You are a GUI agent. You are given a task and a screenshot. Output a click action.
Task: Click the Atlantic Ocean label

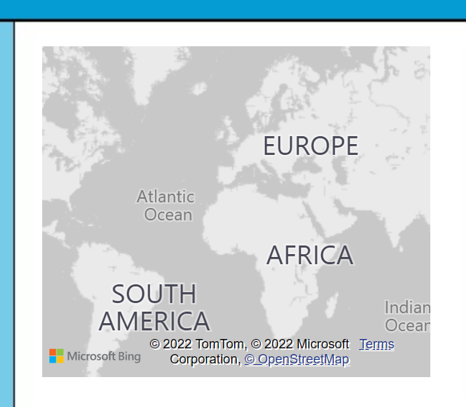(166, 206)
